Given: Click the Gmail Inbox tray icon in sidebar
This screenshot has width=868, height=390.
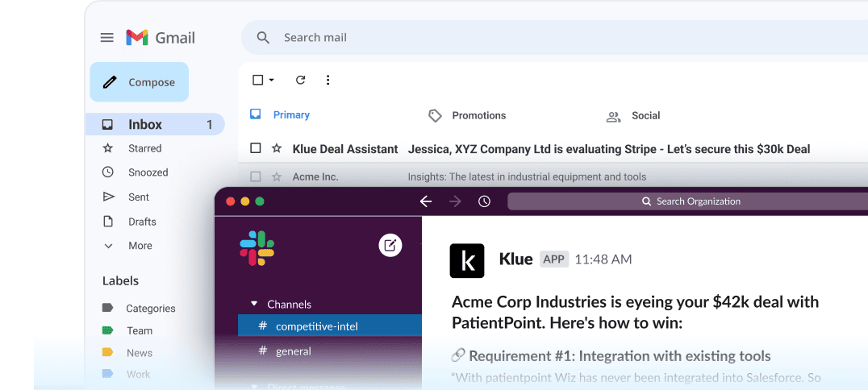Looking at the screenshot, I should [108, 124].
